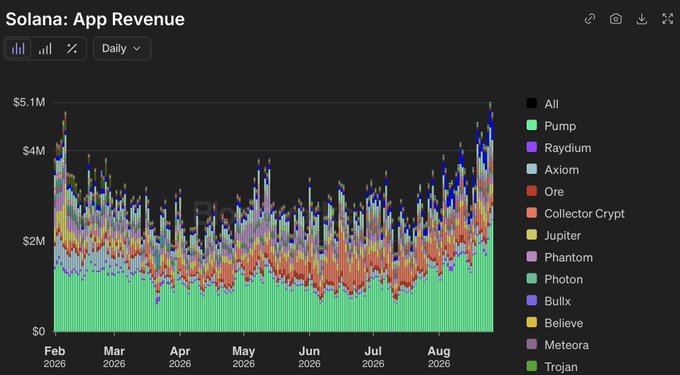Viewport: 680px width, 375px height.
Task: Toggle the Believe series color swatch
Action: 532,323
